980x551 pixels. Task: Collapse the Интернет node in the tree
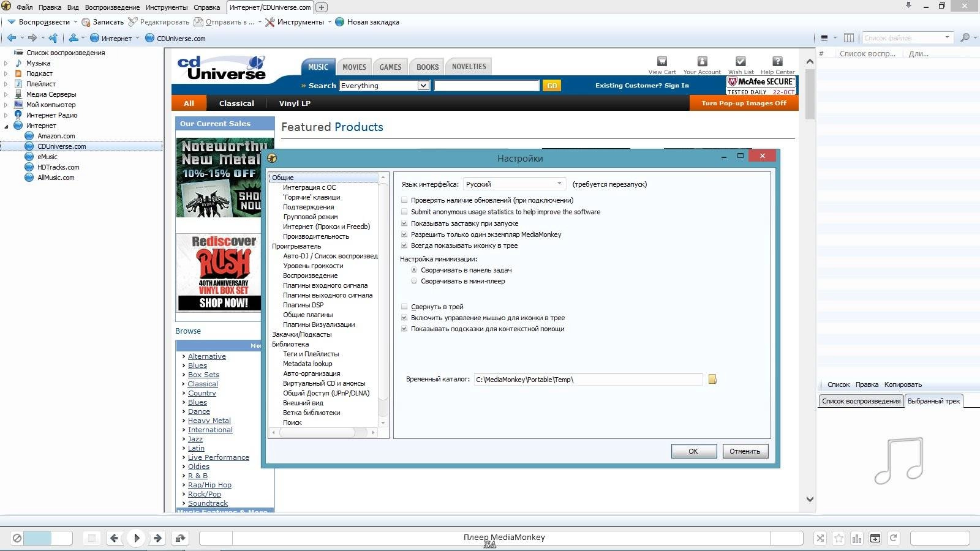pos(6,126)
